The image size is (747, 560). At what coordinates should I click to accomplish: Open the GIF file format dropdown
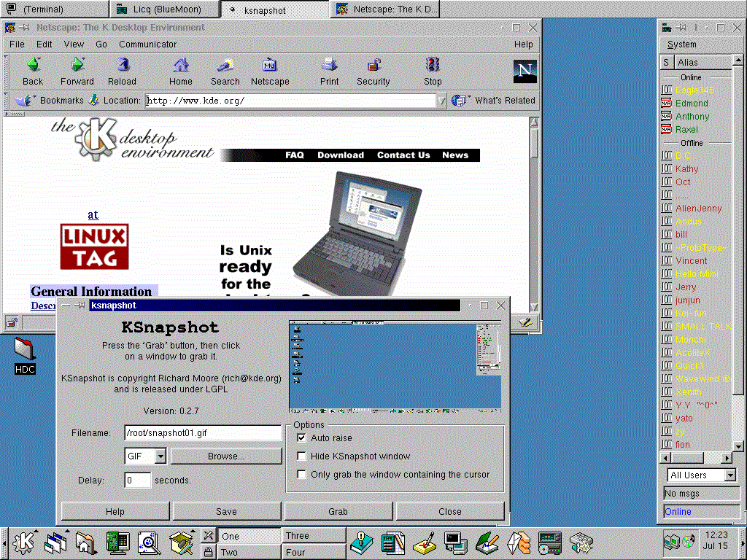(160, 456)
